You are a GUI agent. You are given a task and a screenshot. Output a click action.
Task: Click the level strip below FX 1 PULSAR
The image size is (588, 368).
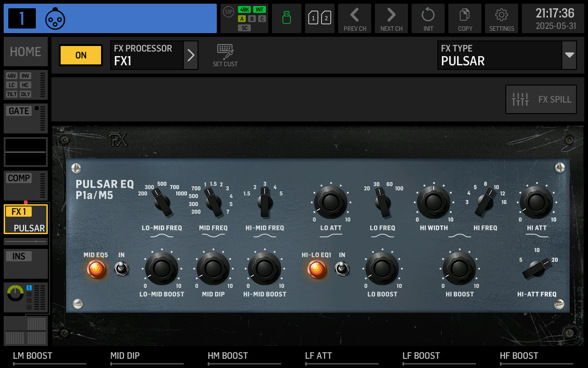coord(26,241)
